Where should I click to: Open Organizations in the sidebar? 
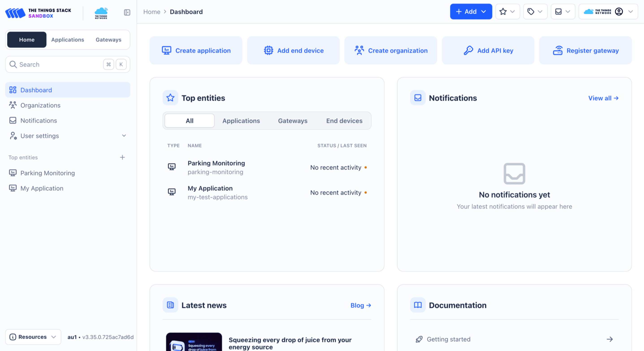click(x=40, y=105)
